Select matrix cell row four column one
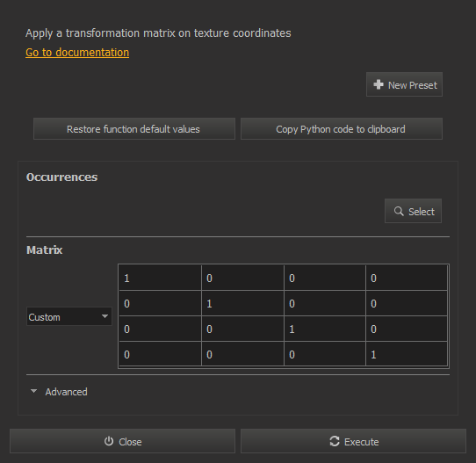 coord(160,354)
